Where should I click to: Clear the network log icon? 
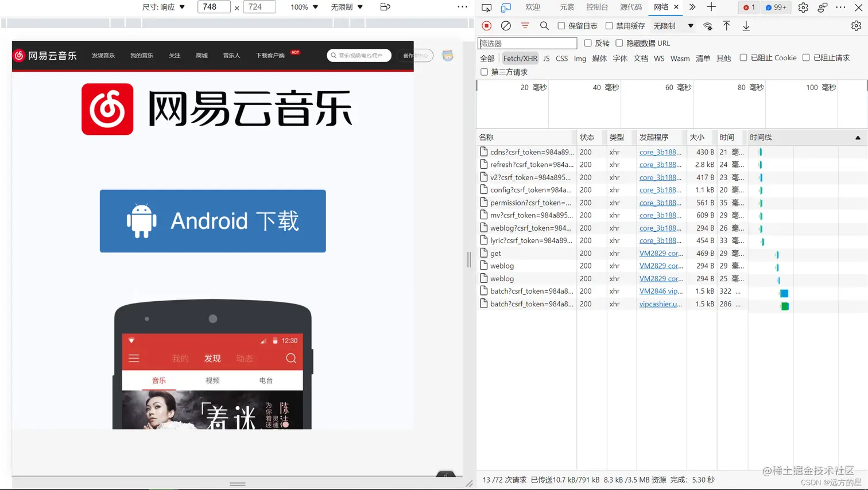[506, 26]
